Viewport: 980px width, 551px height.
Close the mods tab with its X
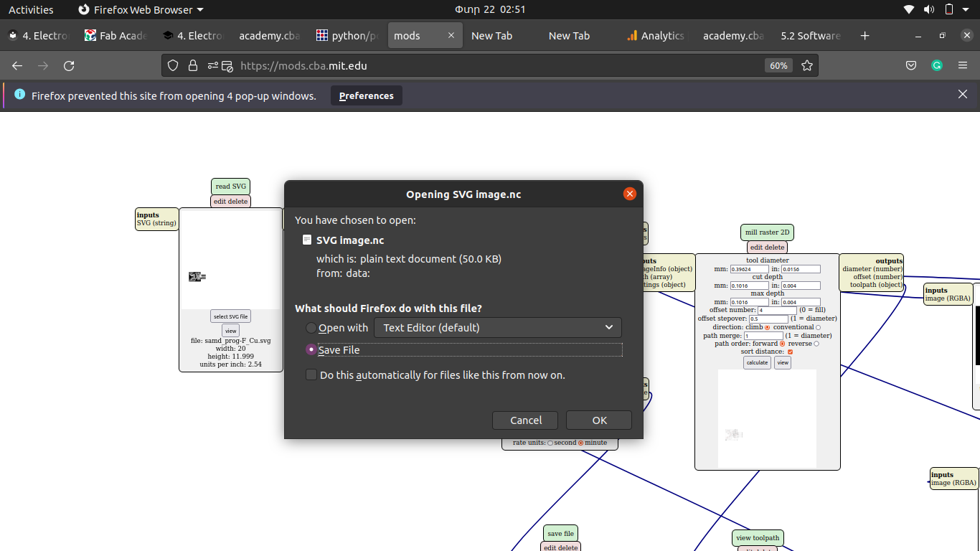[451, 35]
